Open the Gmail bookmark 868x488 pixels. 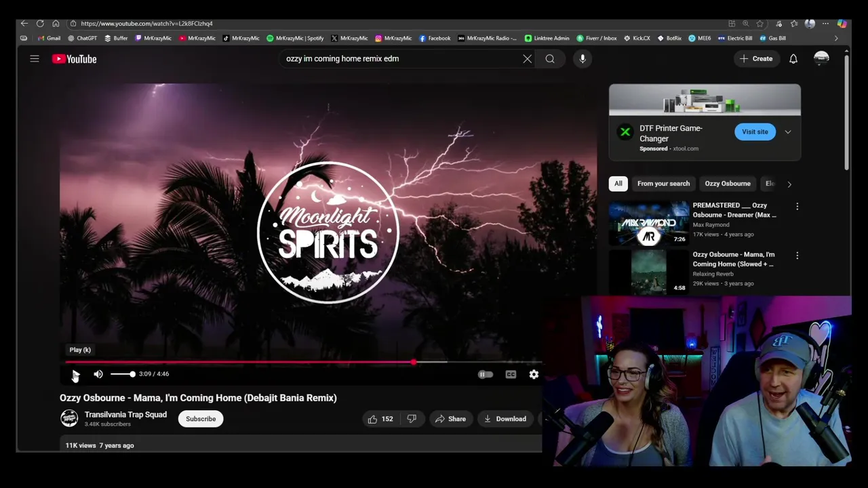click(50, 39)
